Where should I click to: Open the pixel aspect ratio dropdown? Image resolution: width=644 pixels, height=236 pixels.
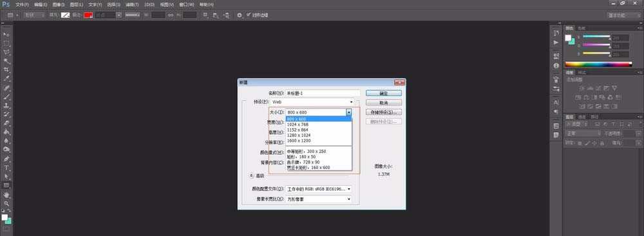click(319, 199)
